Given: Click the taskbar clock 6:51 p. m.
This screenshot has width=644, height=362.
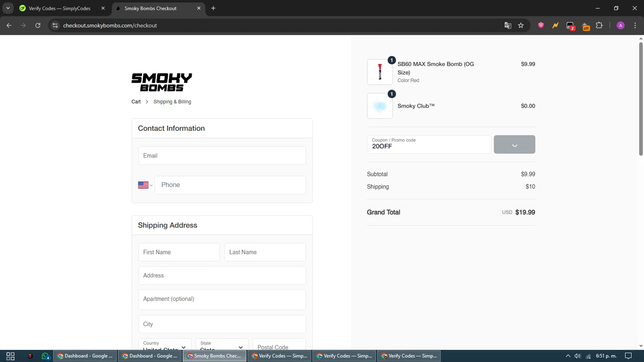Looking at the screenshot, I should click(606, 356).
